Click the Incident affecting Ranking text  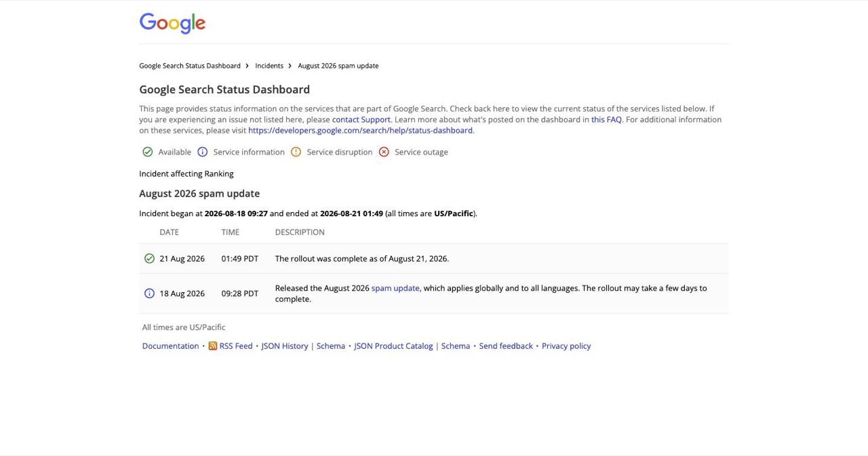186,173
